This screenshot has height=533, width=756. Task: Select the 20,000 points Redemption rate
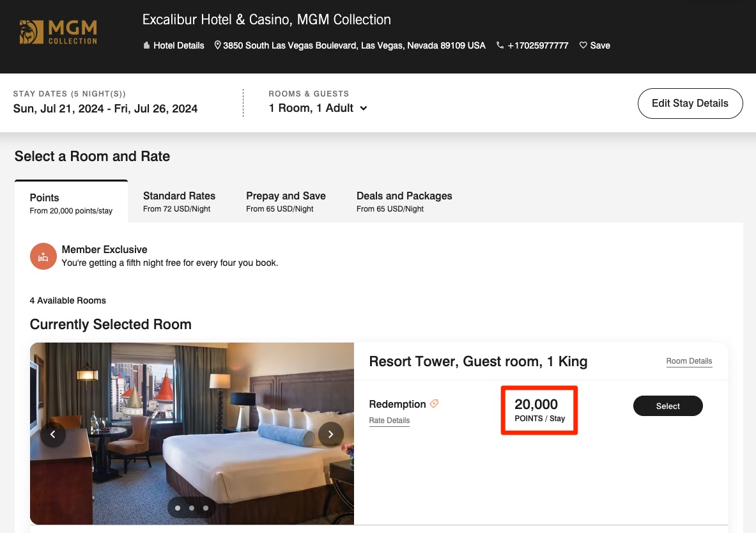point(667,406)
